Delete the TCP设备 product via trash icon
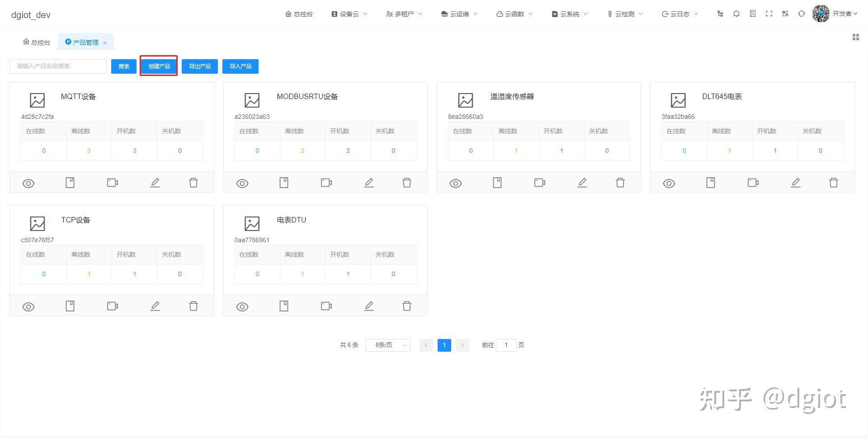The height and width of the screenshot is (438, 868). click(x=193, y=306)
